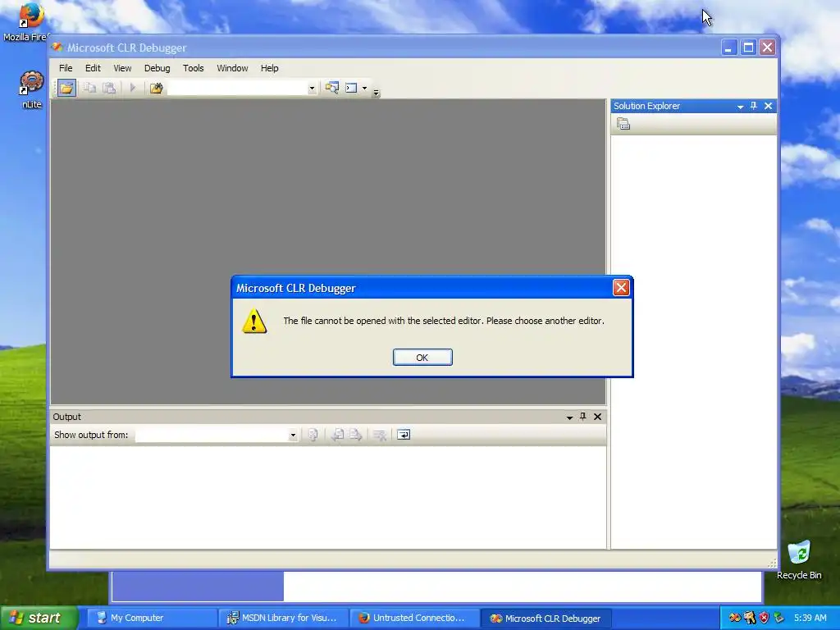
Task: Click Go to Previous Message icon in Output
Action: pyautogui.click(x=337, y=435)
